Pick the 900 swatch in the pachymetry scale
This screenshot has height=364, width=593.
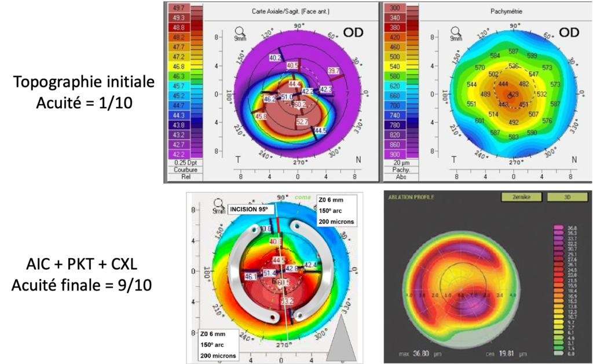394,154
